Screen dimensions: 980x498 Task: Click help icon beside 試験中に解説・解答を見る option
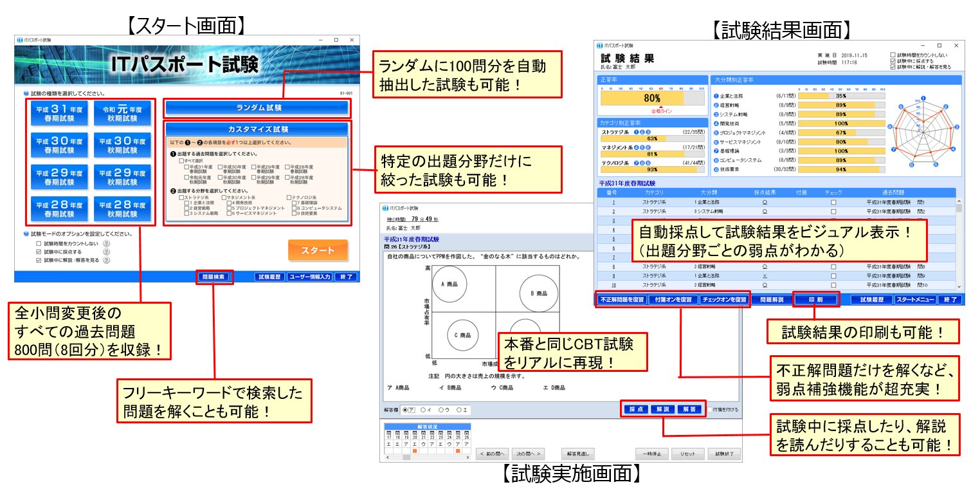point(106,261)
